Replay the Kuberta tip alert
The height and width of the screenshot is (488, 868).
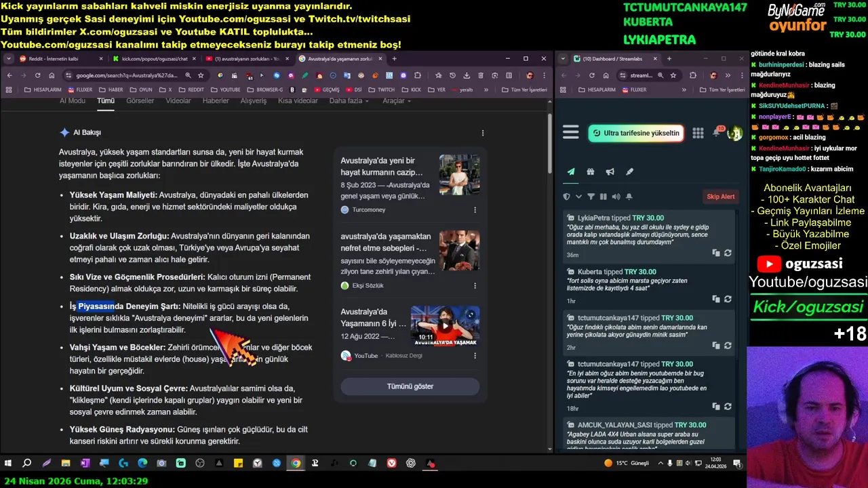click(x=728, y=299)
